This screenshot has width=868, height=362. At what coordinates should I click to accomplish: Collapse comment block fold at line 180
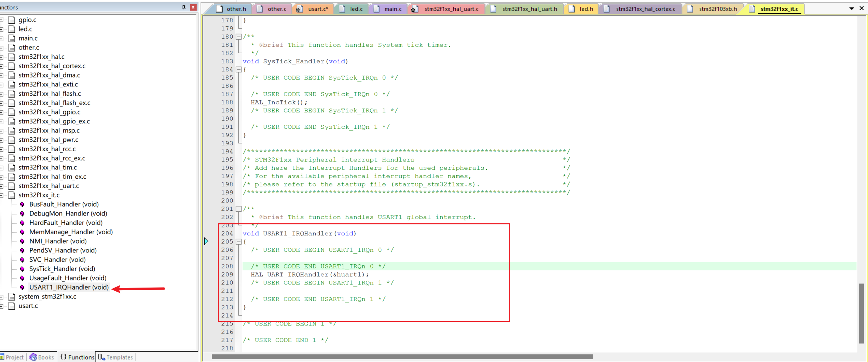(x=239, y=37)
